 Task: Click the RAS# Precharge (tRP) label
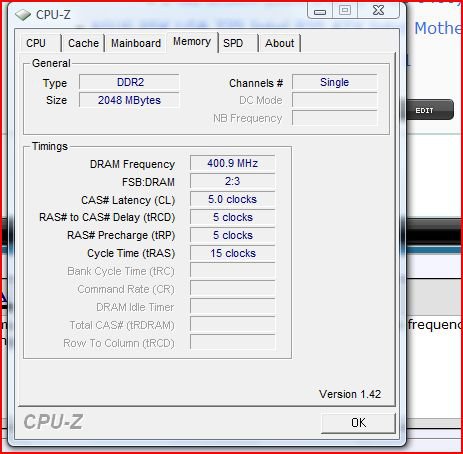pyautogui.click(x=121, y=236)
